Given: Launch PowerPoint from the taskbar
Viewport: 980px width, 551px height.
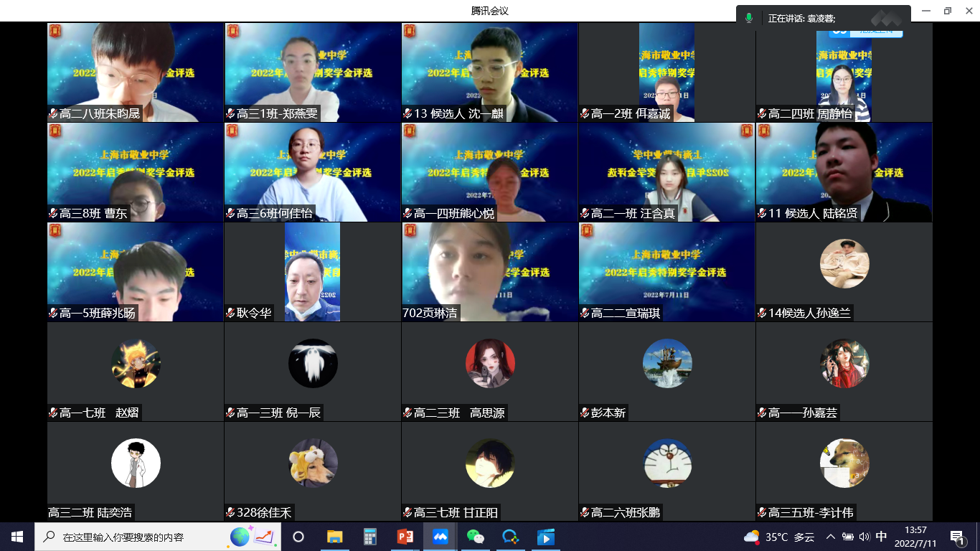Looking at the screenshot, I should (x=405, y=537).
